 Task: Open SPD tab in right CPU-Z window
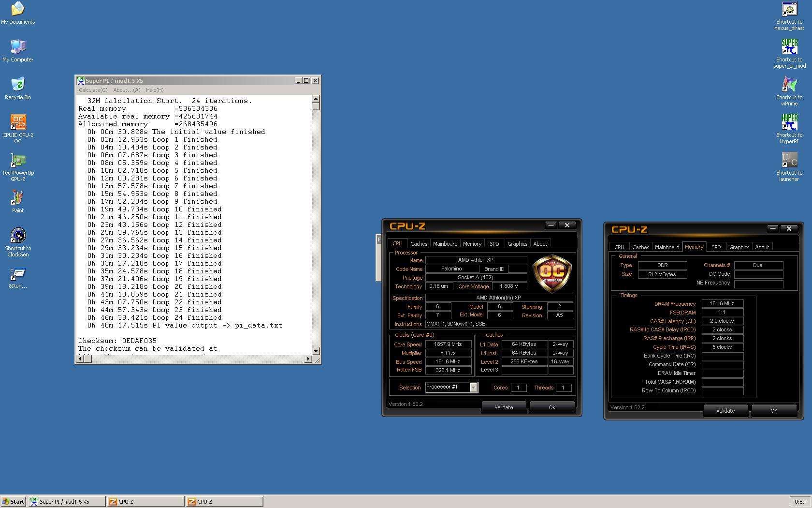pos(716,247)
